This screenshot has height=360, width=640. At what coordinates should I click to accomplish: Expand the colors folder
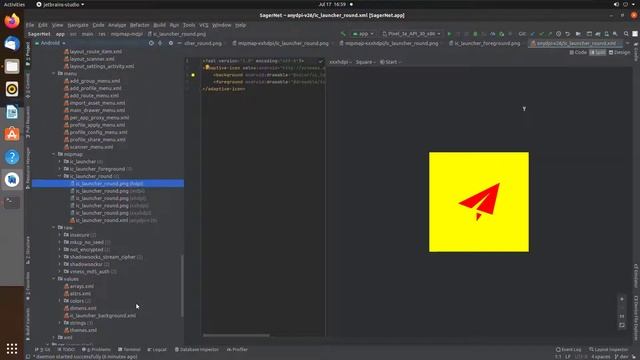60,301
